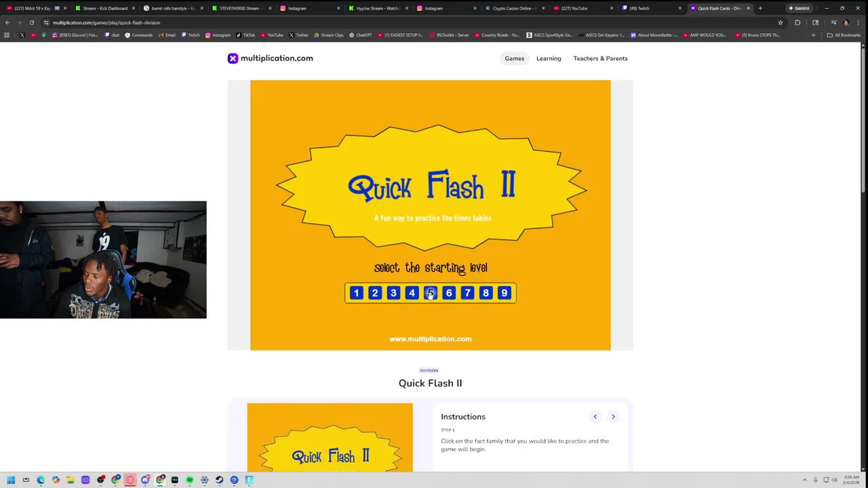Click the address bar URL
Viewport: 868px width, 488px height.
(x=106, y=22)
